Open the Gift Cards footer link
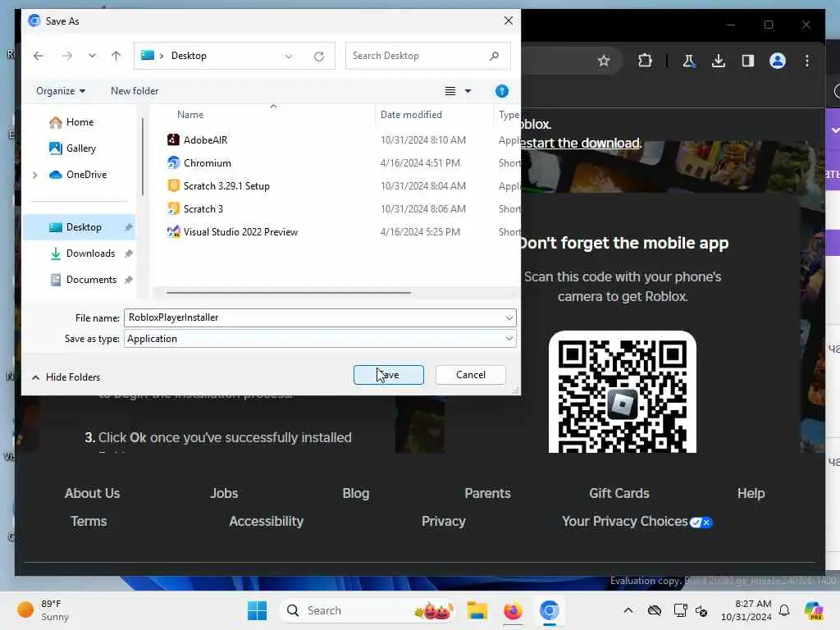 [x=619, y=493]
